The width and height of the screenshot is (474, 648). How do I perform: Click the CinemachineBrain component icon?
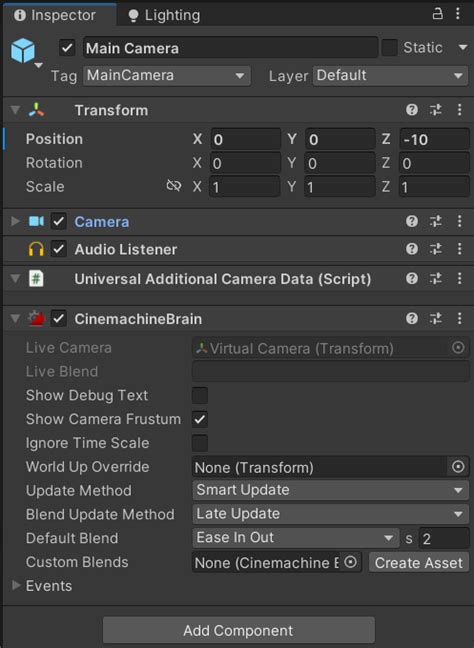point(36,319)
